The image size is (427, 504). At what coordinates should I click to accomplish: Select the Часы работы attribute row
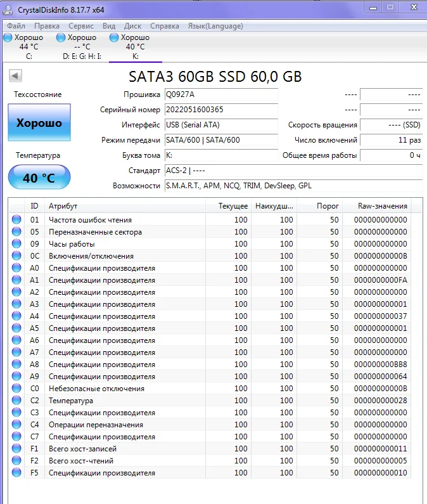(x=210, y=243)
